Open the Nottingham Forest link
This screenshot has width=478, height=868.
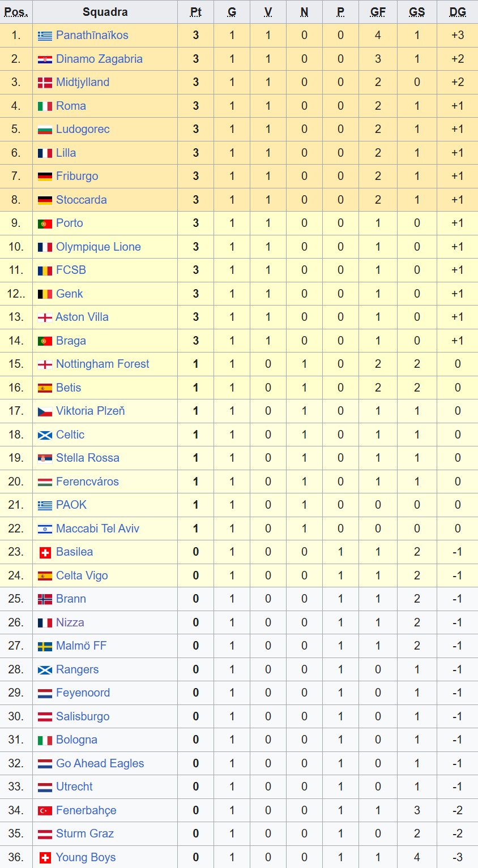(103, 364)
